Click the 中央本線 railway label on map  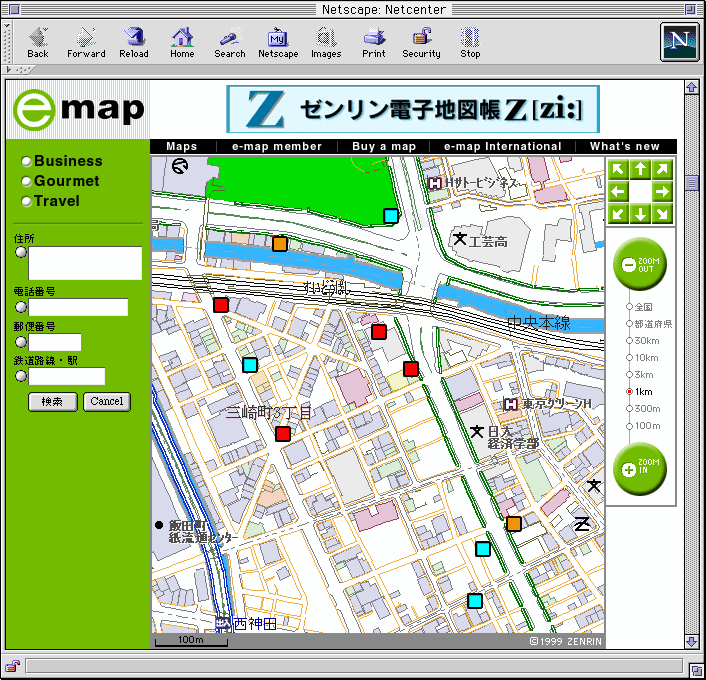[539, 322]
